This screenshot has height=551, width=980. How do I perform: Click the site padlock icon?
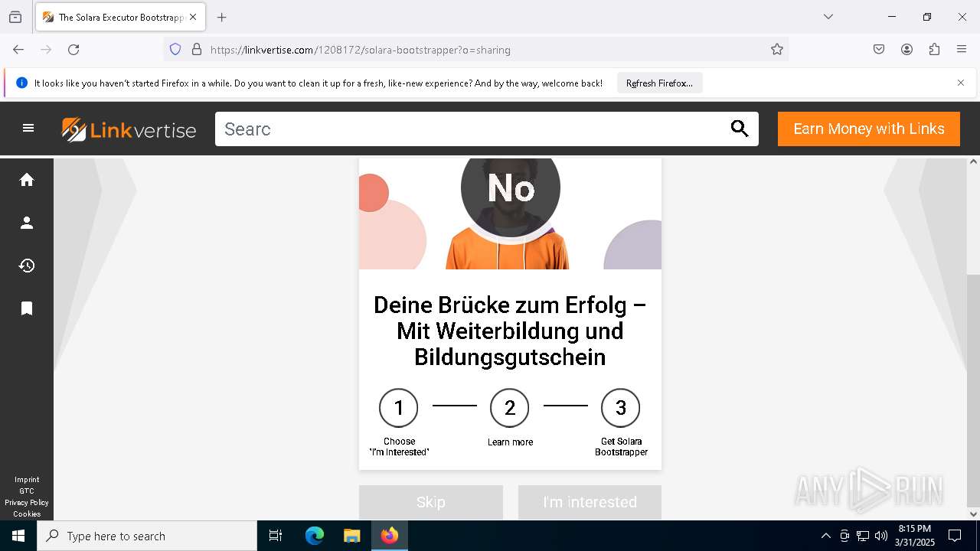pos(197,50)
